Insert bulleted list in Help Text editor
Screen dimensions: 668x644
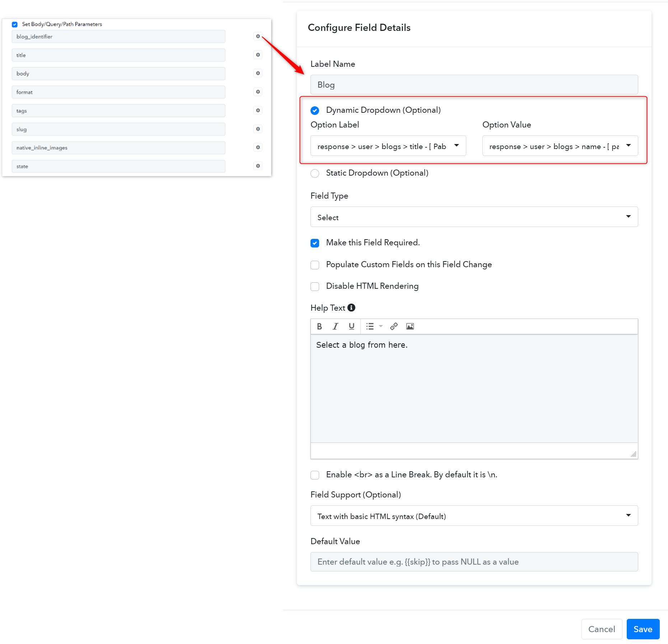(x=370, y=326)
